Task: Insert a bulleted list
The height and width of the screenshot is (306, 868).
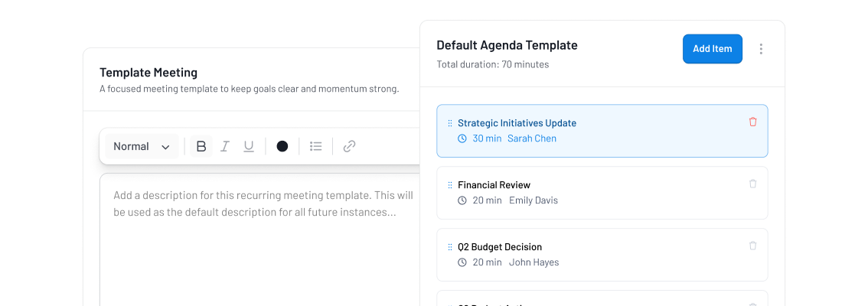Action: [x=315, y=146]
